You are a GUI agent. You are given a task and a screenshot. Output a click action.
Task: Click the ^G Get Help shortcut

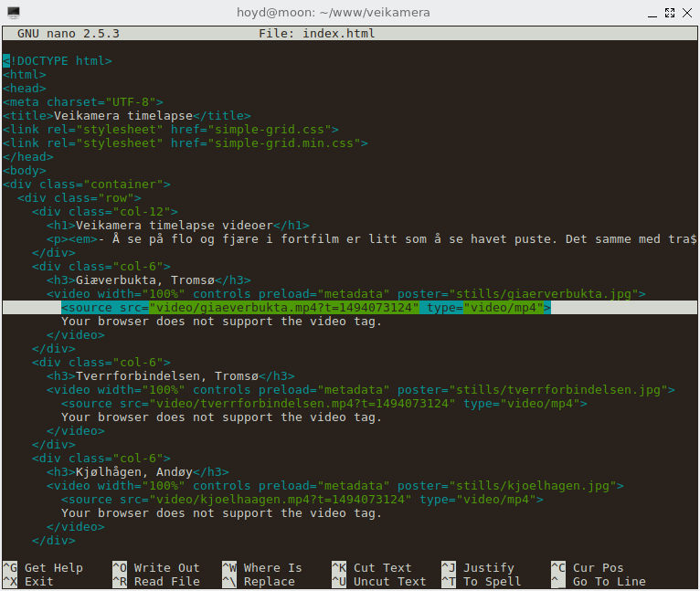coord(43,567)
